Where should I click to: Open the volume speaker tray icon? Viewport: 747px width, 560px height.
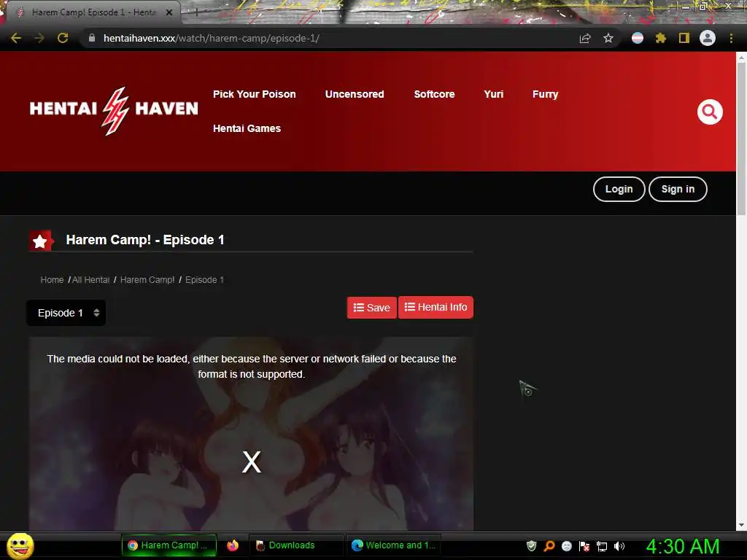click(619, 546)
